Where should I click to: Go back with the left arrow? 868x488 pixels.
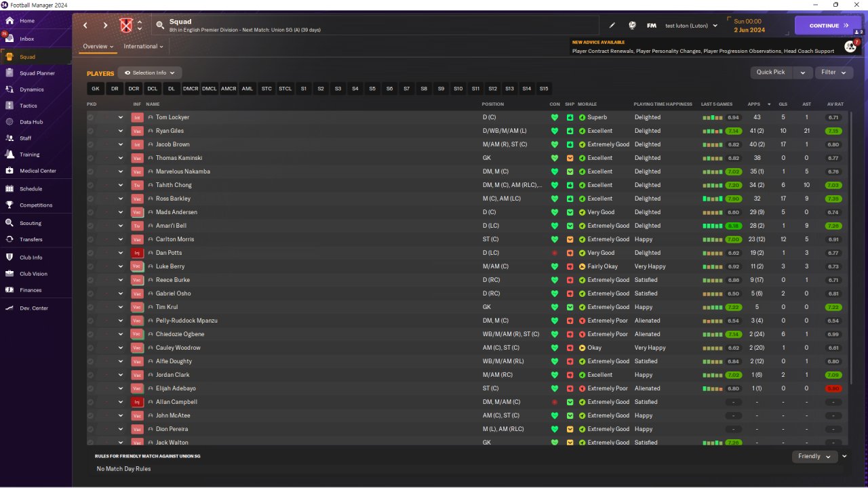85,26
